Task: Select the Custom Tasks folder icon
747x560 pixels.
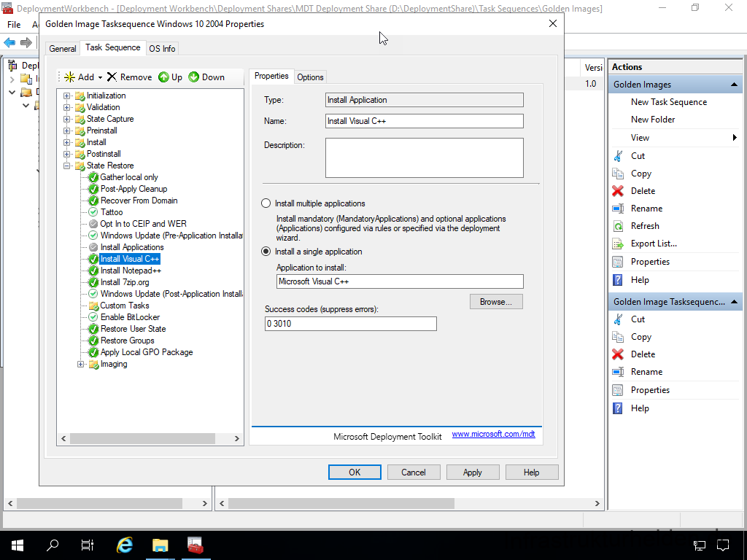Action: [x=93, y=306]
